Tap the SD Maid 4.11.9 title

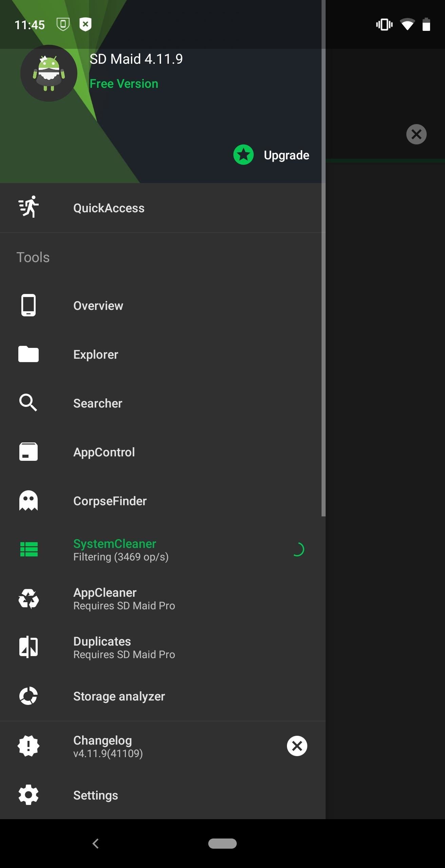tap(136, 59)
